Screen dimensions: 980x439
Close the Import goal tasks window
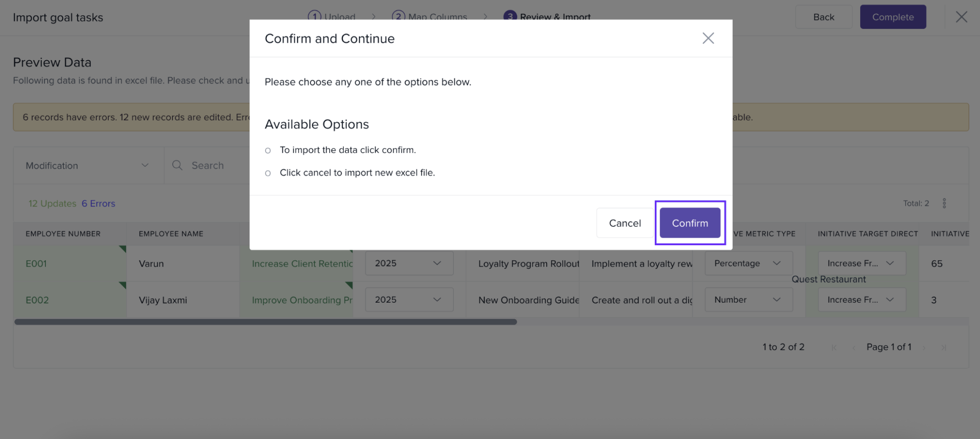[x=961, y=17]
